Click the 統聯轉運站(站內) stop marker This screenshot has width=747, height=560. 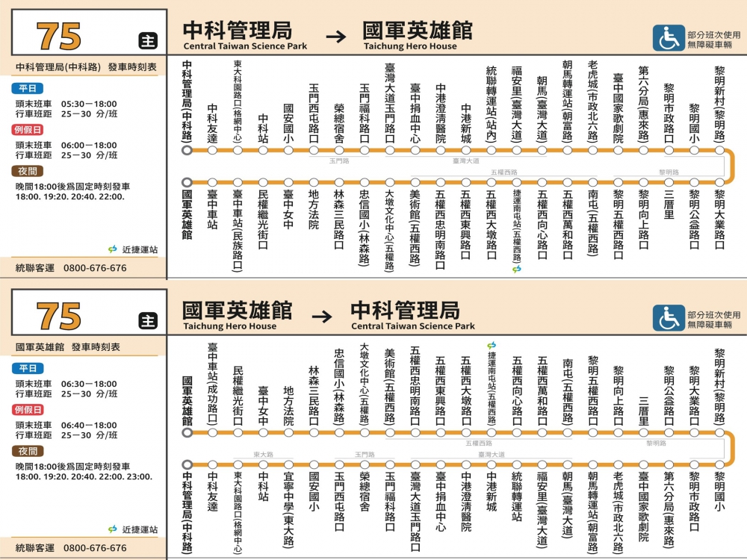click(492, 150)
